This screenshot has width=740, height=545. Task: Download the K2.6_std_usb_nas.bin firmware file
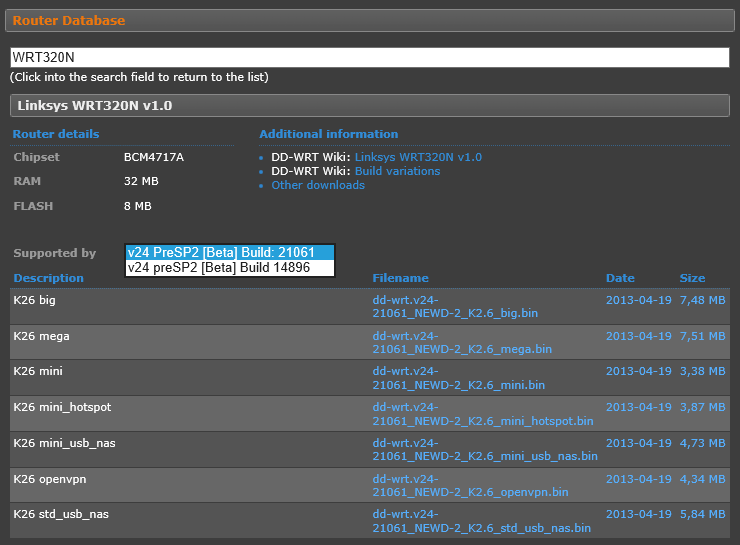481,521
